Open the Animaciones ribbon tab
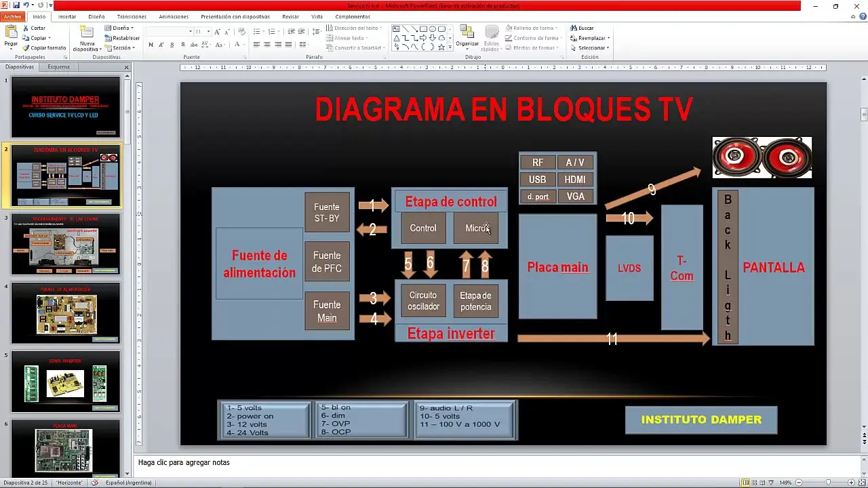868x488 pixels. pos(174,16)
